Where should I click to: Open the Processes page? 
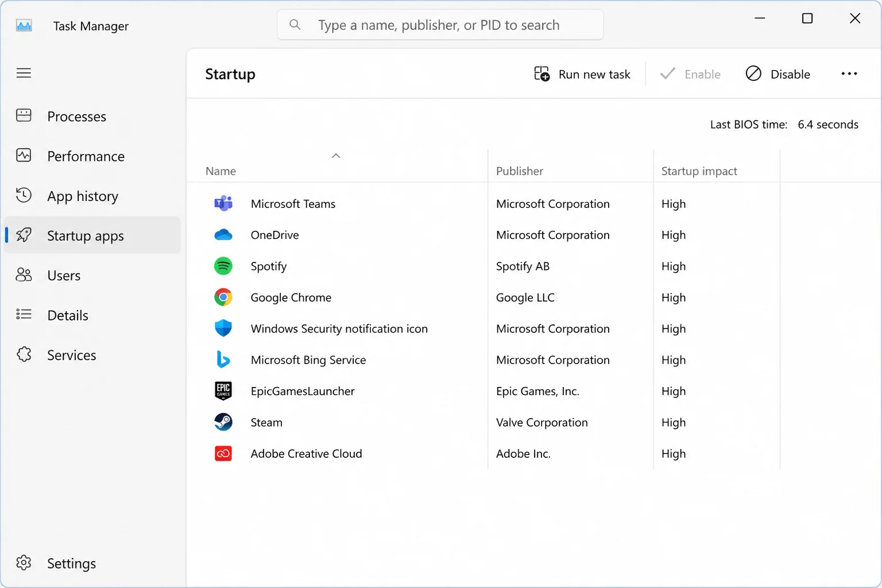pos(92,117)
